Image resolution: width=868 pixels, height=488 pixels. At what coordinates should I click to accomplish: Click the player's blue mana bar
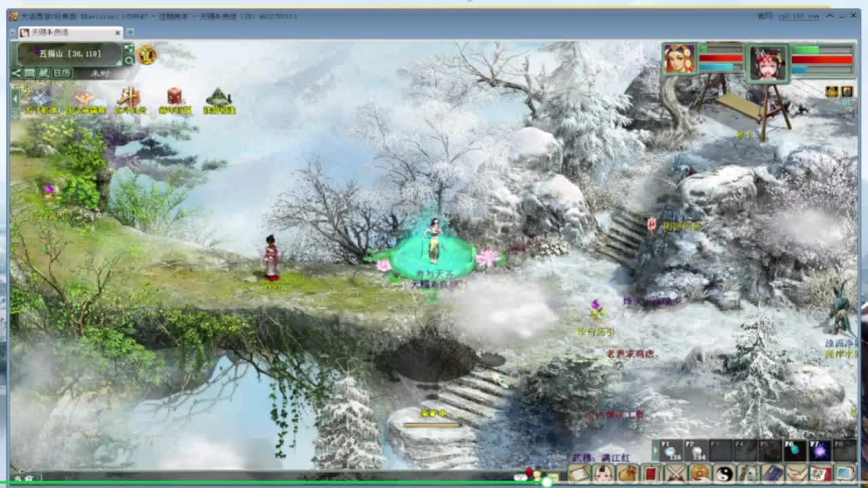click(x=720, y=67)
